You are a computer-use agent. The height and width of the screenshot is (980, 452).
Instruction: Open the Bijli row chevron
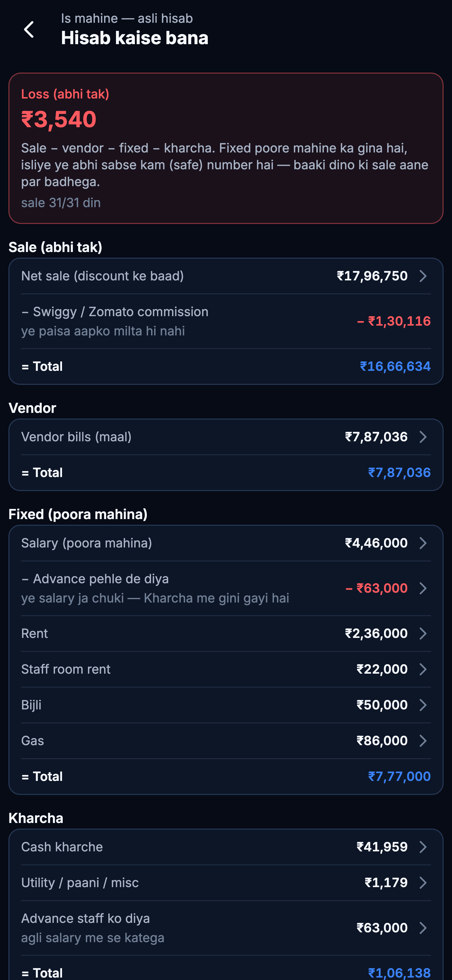(x=423, y=705)
